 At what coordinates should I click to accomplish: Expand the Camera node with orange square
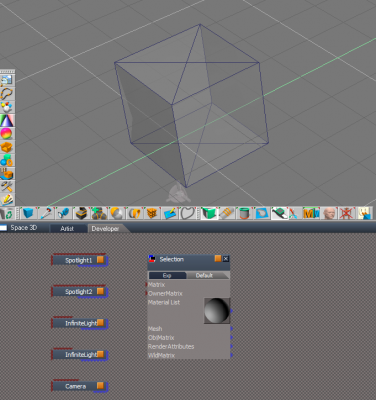100,386
